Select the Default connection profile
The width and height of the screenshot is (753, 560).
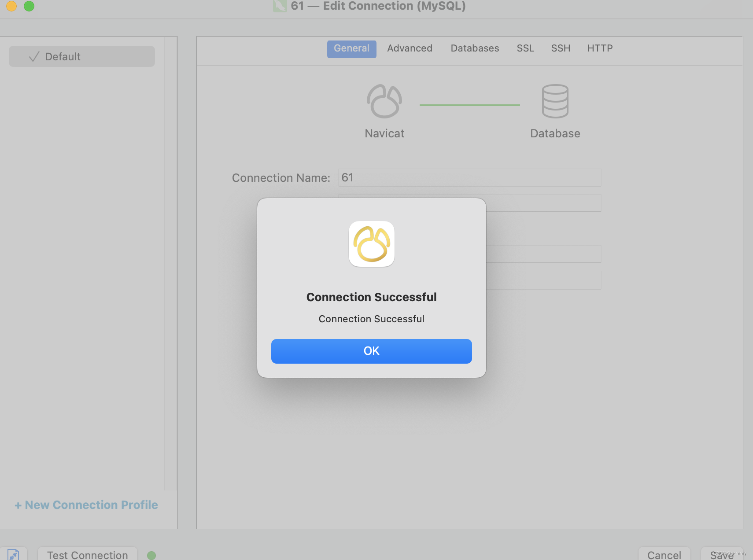point(81,56)
